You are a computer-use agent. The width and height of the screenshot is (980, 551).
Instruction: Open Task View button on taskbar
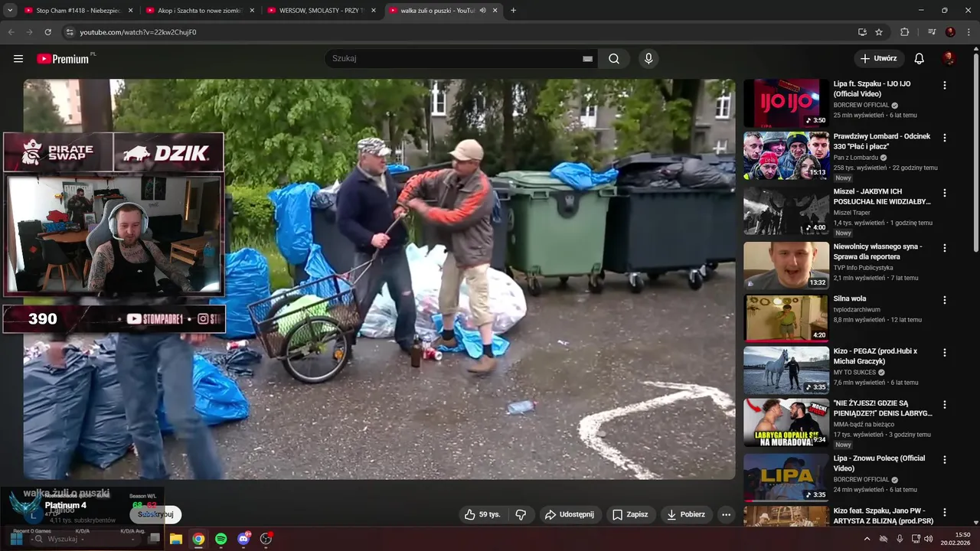point(153,539)
